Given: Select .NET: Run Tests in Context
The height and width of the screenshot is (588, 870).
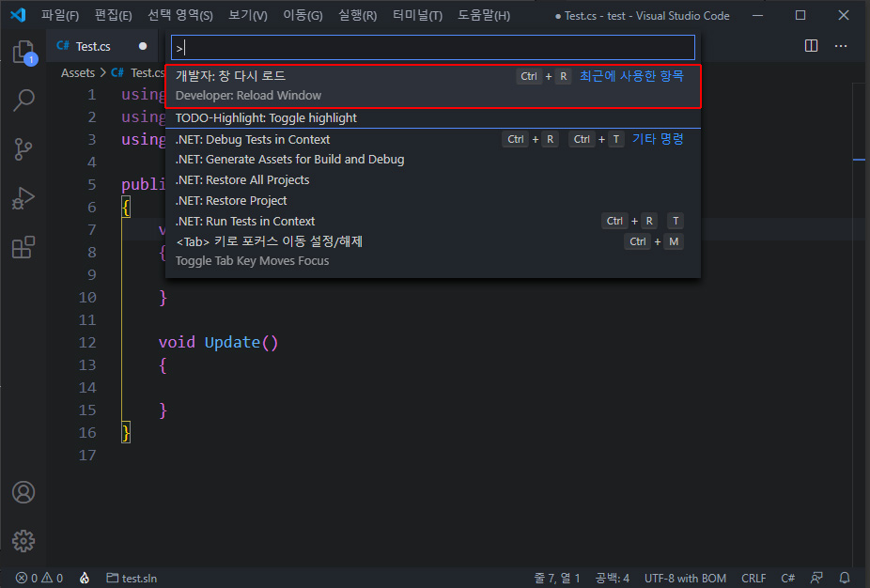Looking at the screenshot, I should tap(433, 222).
